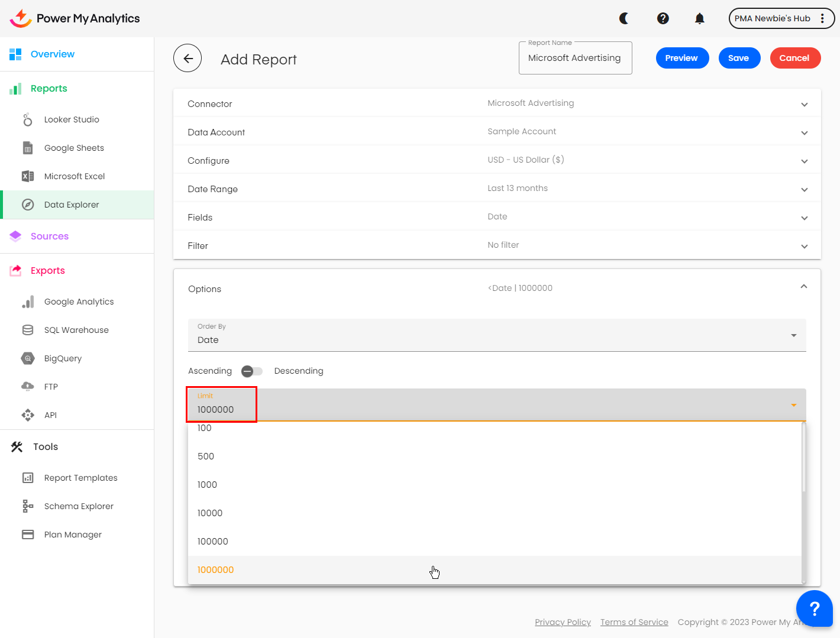Select 10000 from limit list
The width and height of the screenshot is (840, 638).
coord(210,513)
